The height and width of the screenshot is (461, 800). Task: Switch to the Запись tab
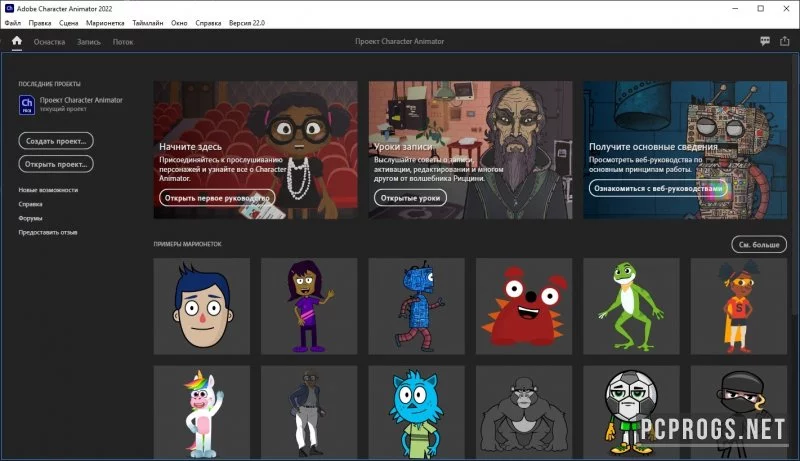click(89, 42)
